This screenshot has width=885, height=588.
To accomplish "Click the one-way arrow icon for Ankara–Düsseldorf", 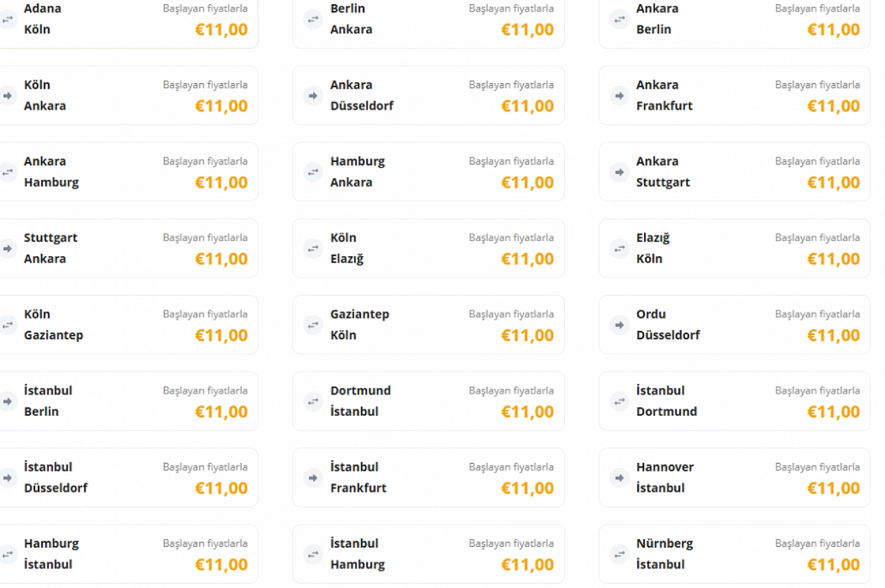I will tap(313, 96).
